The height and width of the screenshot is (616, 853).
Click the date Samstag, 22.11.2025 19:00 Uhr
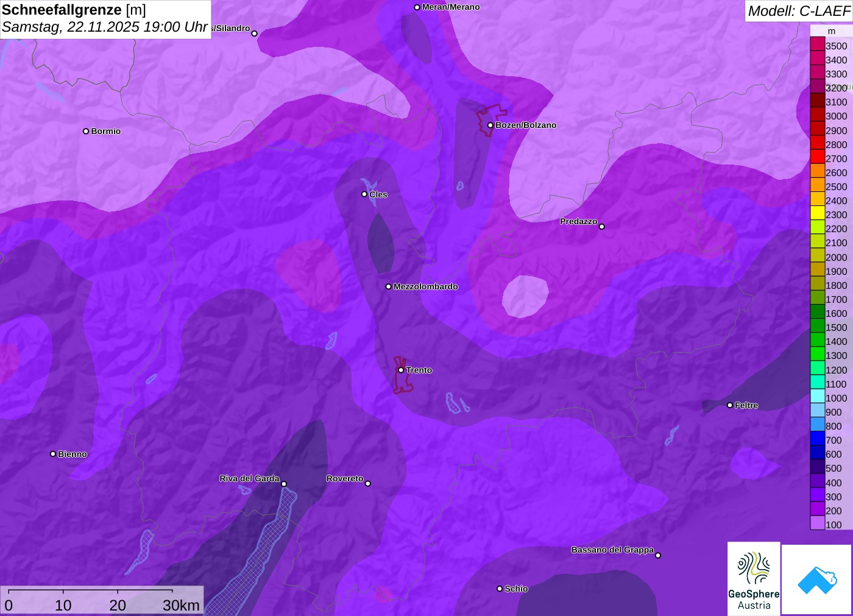click(x=105, y=27)
